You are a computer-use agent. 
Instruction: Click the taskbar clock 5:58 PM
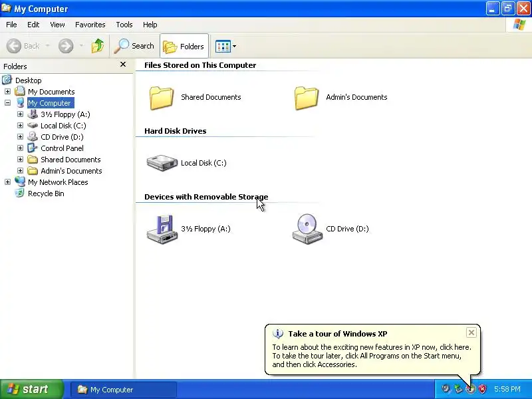point(507,389)
